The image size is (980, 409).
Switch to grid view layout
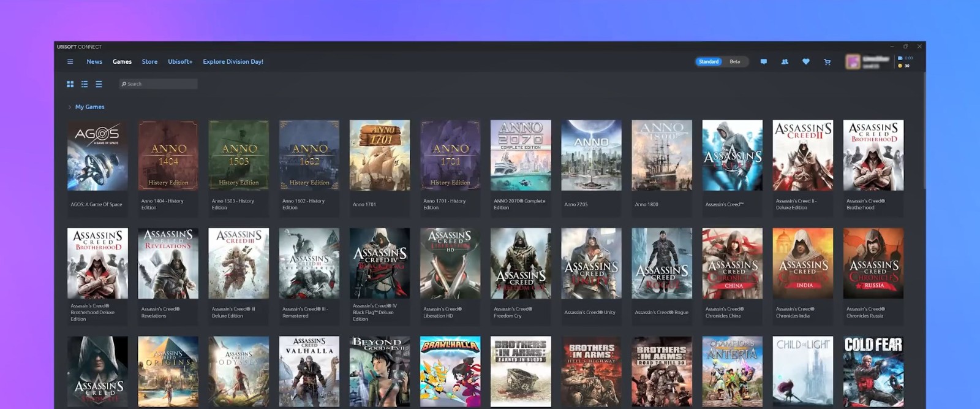point(70,84)
